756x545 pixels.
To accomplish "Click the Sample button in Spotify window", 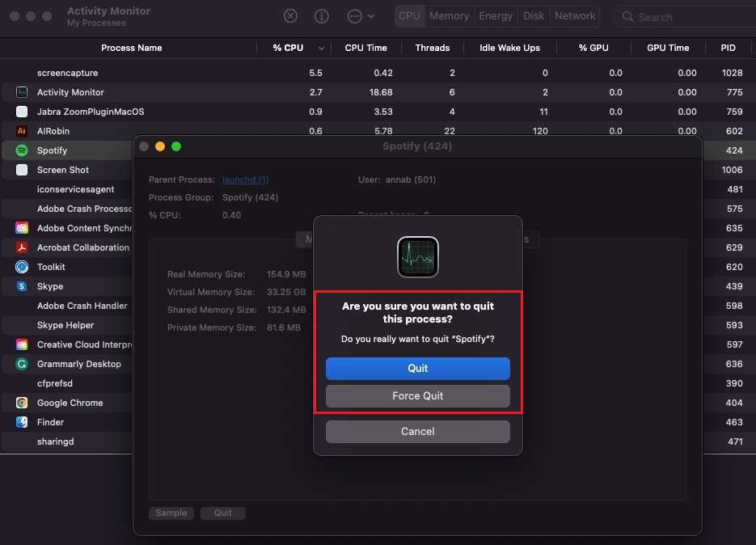I will (171, 513).
